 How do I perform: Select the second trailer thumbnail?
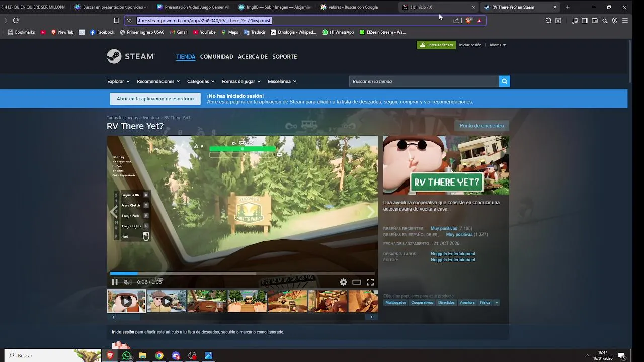[x=167, y=301]
